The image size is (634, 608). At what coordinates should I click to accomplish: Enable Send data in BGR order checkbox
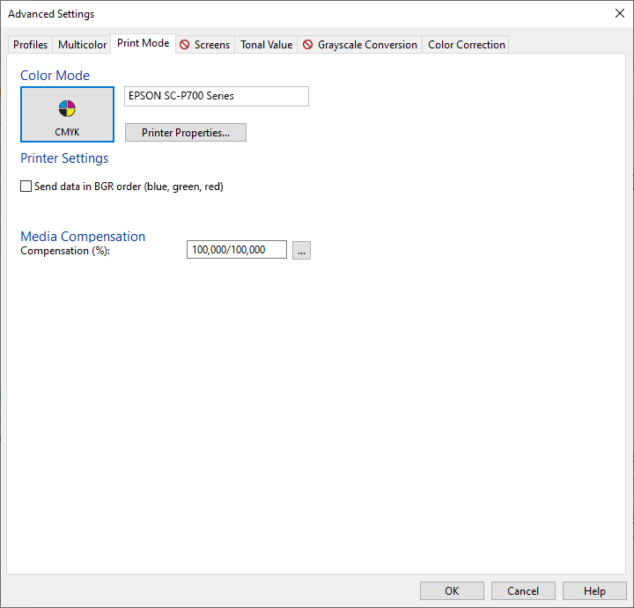26,186
